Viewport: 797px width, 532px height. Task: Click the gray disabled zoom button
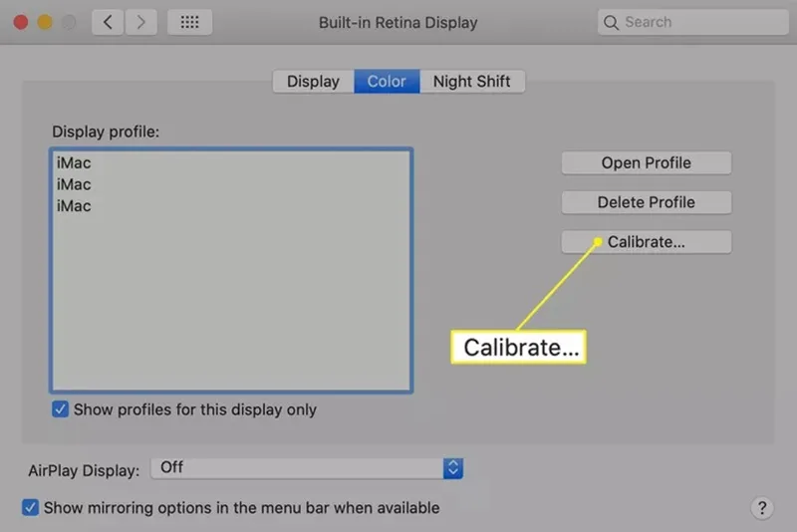click(x=69, y=22)
